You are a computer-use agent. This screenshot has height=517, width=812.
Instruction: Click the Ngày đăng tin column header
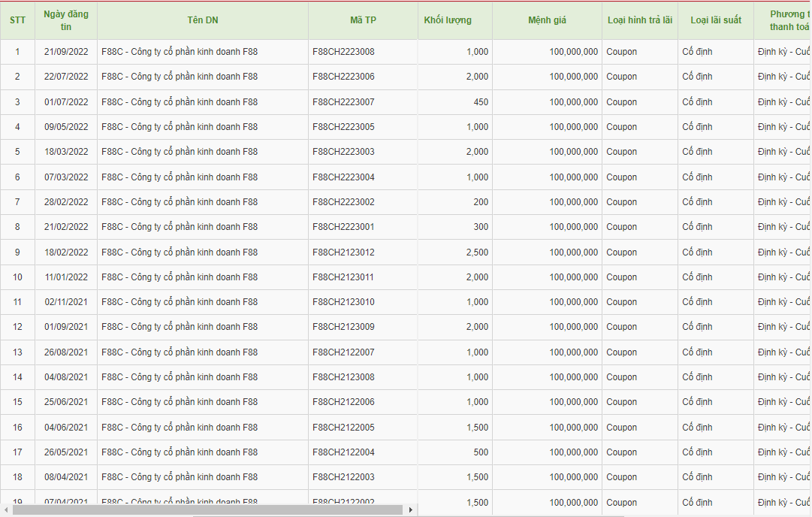pos(66,20)
